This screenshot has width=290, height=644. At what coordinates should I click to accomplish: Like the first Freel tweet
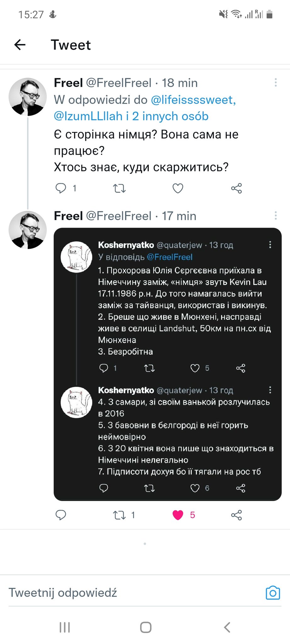pos(178,188)
